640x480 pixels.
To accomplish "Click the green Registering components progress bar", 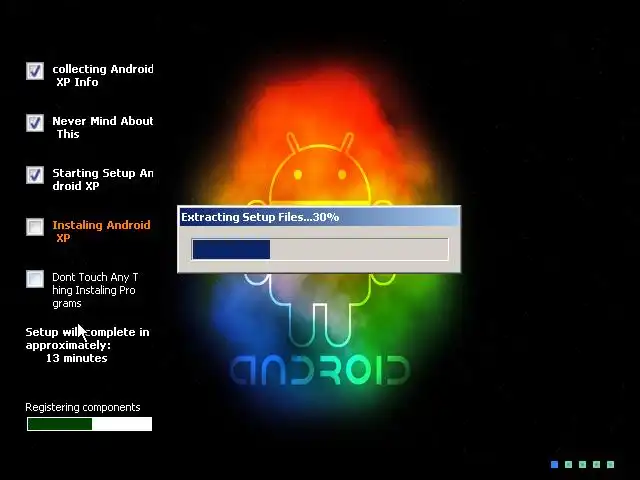I will tap(89, 424).
